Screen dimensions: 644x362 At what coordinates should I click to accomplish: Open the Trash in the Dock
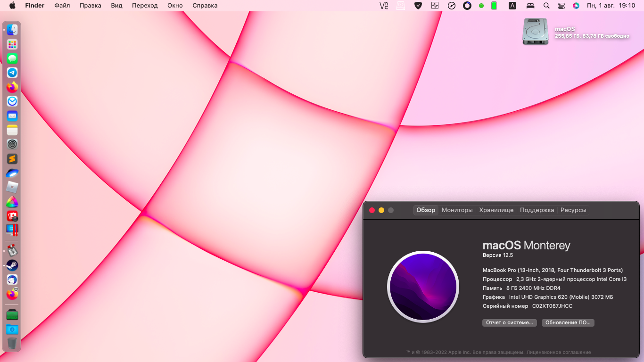pyautogui.click(x=12, y=343)
